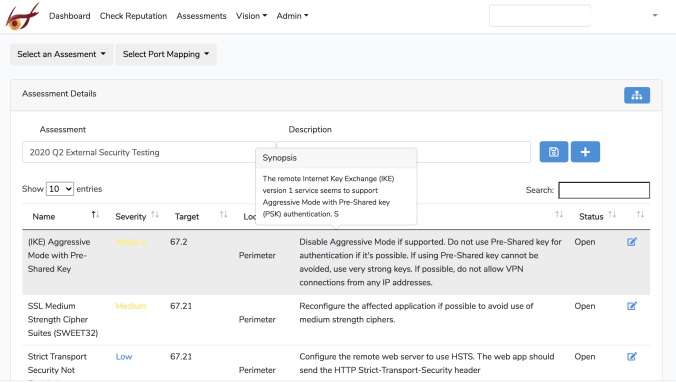This screenshot has width=676, height=383.
Task: Sort table by Name column arrows
Action: (95, 215)
